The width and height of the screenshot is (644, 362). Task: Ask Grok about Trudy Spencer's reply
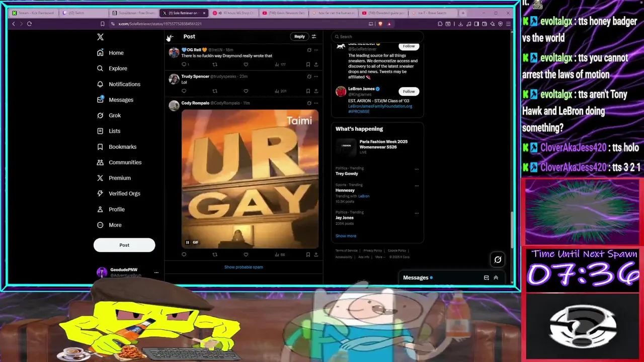[x=309, y=76]
